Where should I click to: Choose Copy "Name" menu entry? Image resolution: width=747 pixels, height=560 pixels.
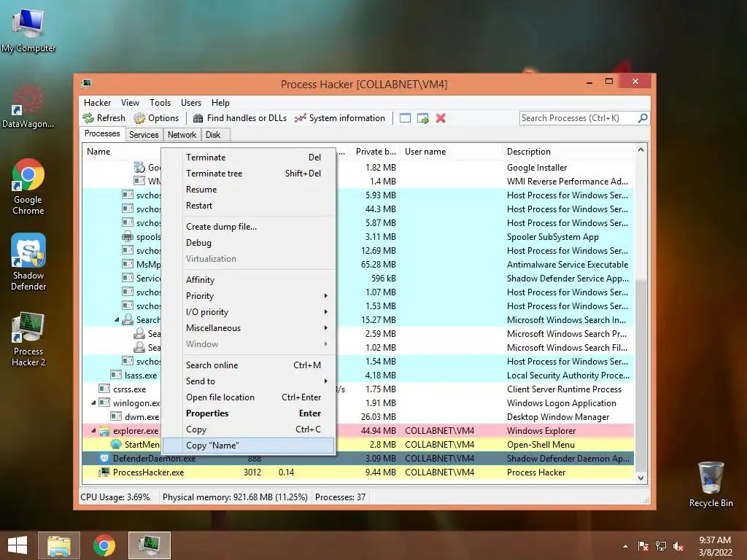coord(248,446)
